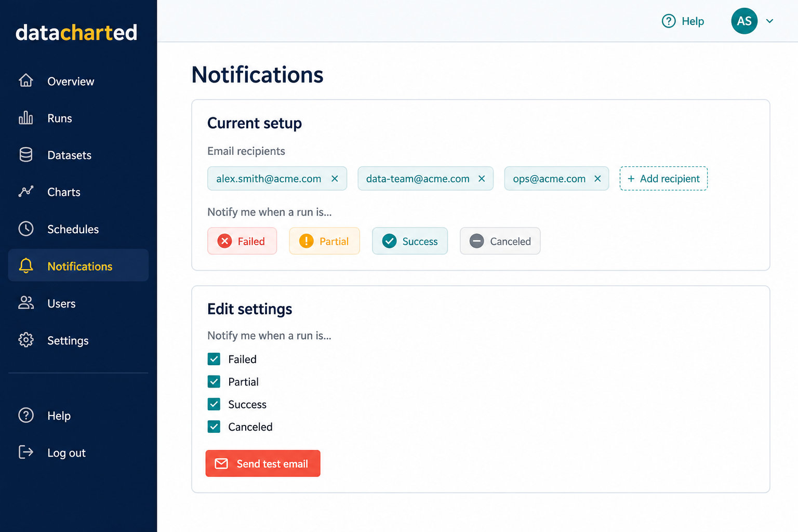The image size is (798, 532).
Task: Toggle the Partial status chip text
Action: (x=334, y=241)
